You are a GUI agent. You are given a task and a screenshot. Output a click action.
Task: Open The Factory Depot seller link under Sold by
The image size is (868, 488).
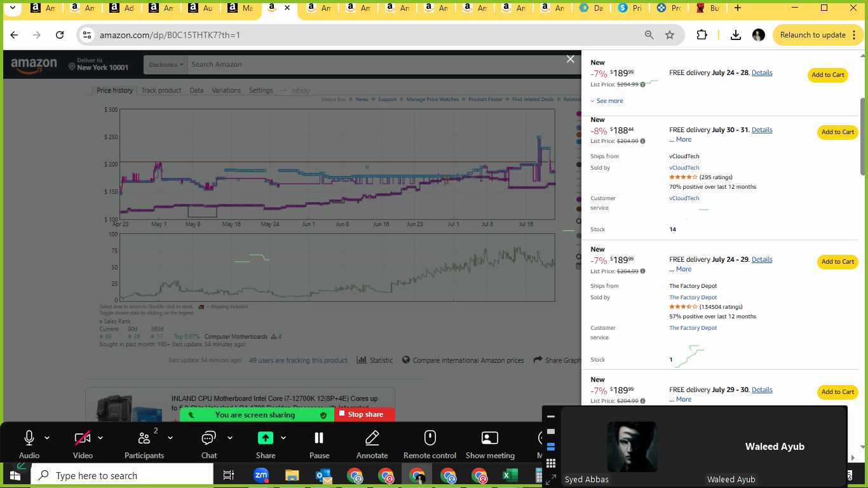pyautogui.click(x=693, y=297)
